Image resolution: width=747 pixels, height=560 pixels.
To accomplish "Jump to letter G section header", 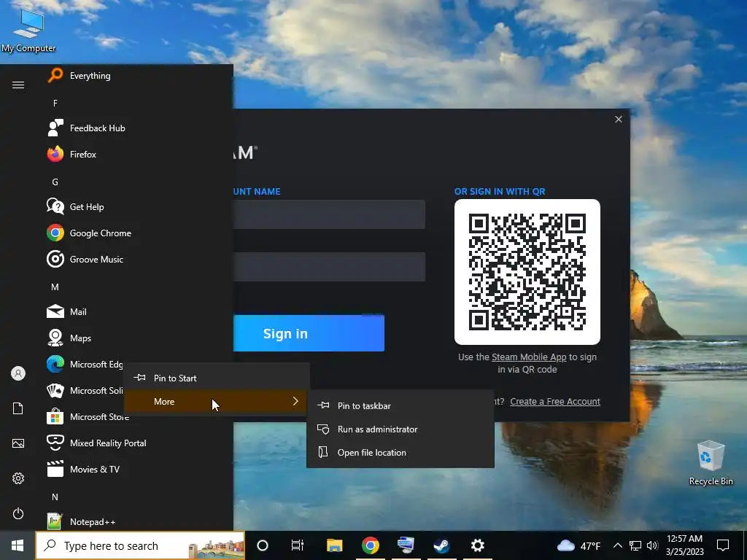I will [55, 182].
